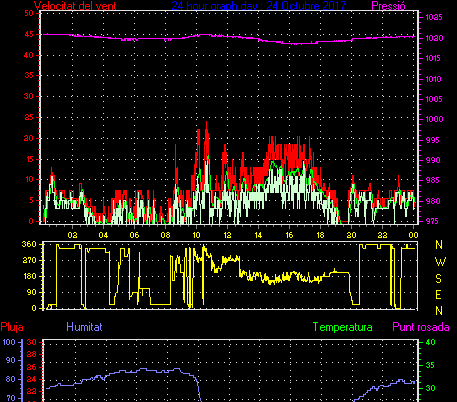Click the 45 wind speed axis value
Screen dimensions: 457x402
click(29, 34)
